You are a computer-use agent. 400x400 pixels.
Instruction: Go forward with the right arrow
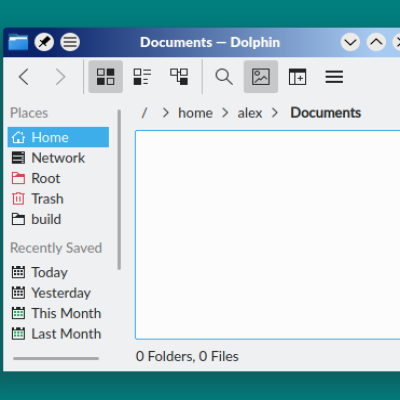pos(60,77)
